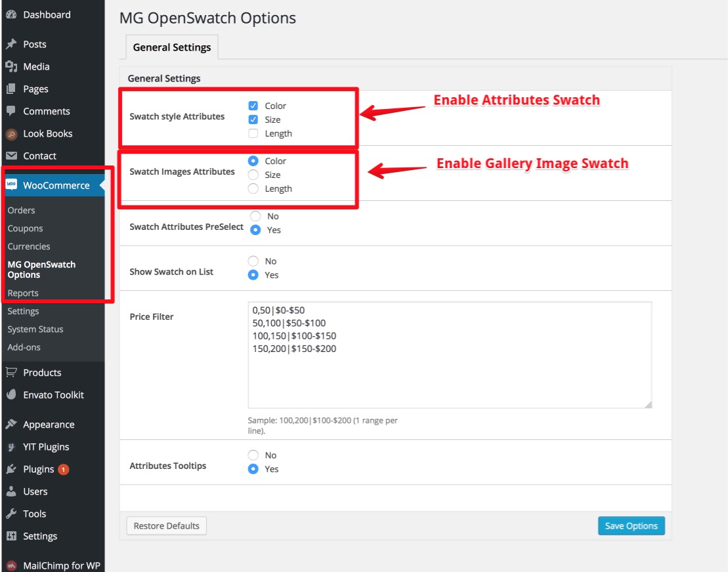Click the Users person icon

11,491
